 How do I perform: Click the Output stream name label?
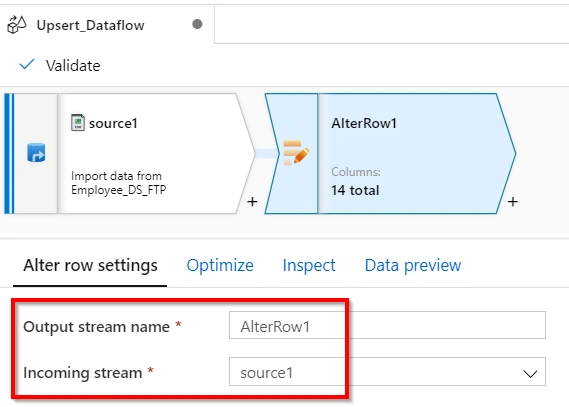pyautogui.click(x=97, y=326)
